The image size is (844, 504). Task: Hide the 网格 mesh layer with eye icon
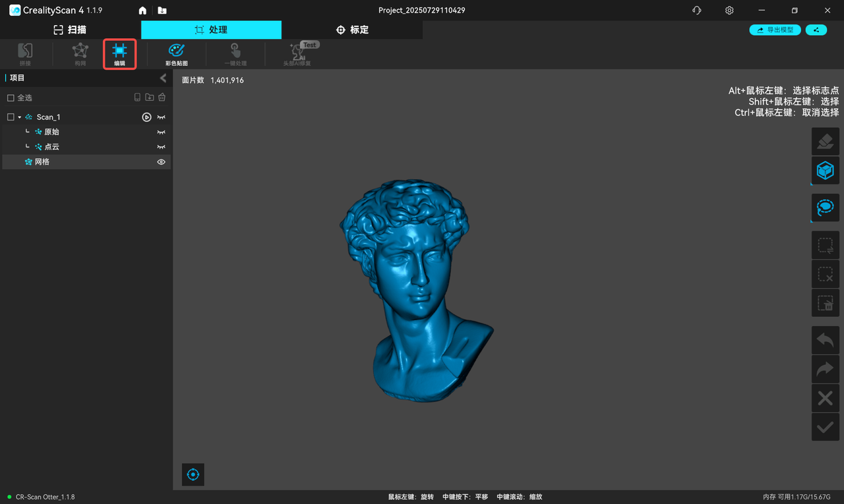(161, 161)
